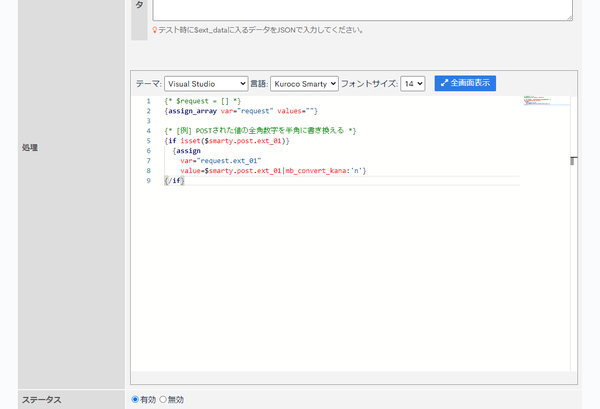Click the 全画面表示 fullscreen button

click(465, 83)
